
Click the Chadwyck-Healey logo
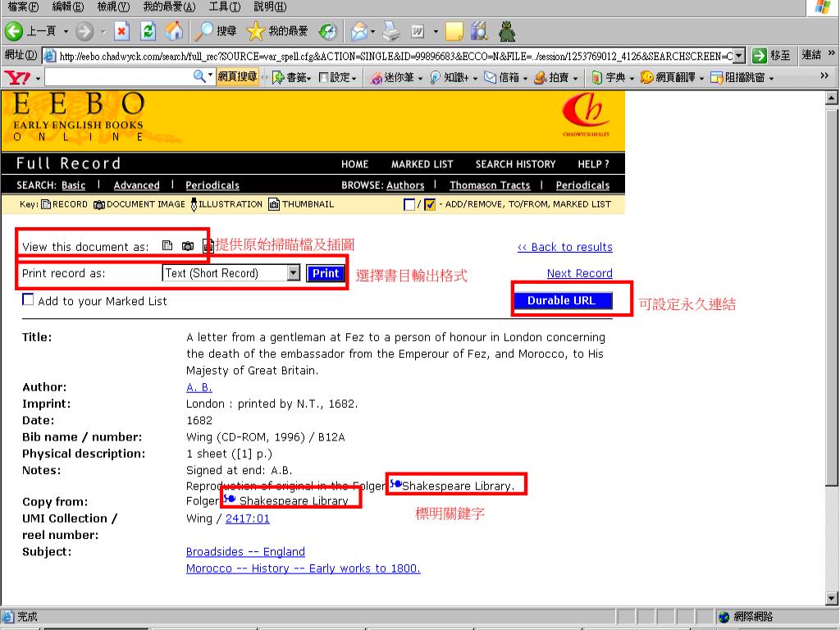(x=586, y=115)
